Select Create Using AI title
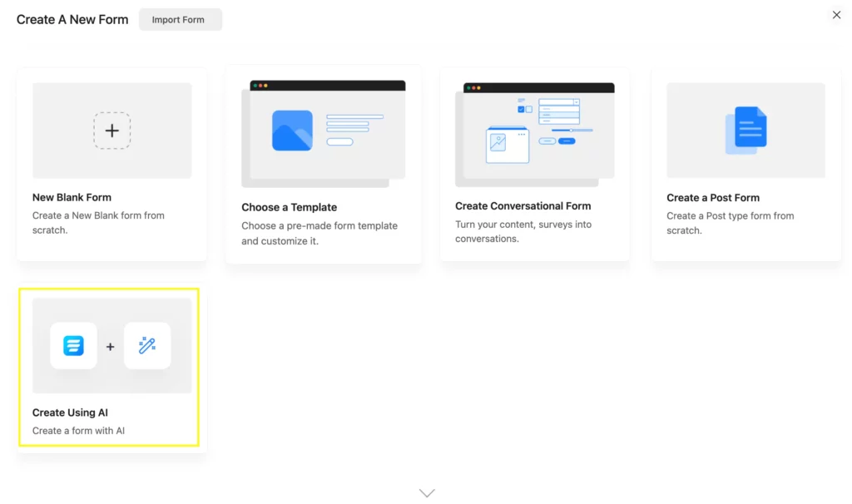The image size is (852, 504). point(70,413)
